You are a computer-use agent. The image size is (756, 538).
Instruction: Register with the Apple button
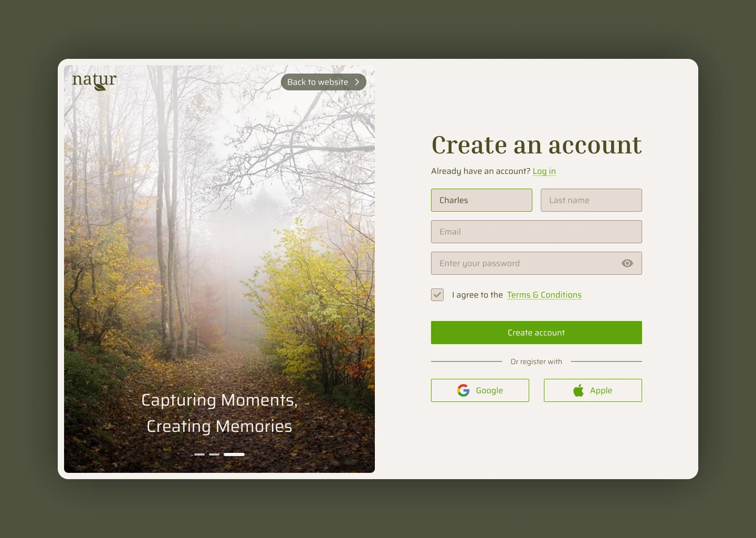[593, 390]
